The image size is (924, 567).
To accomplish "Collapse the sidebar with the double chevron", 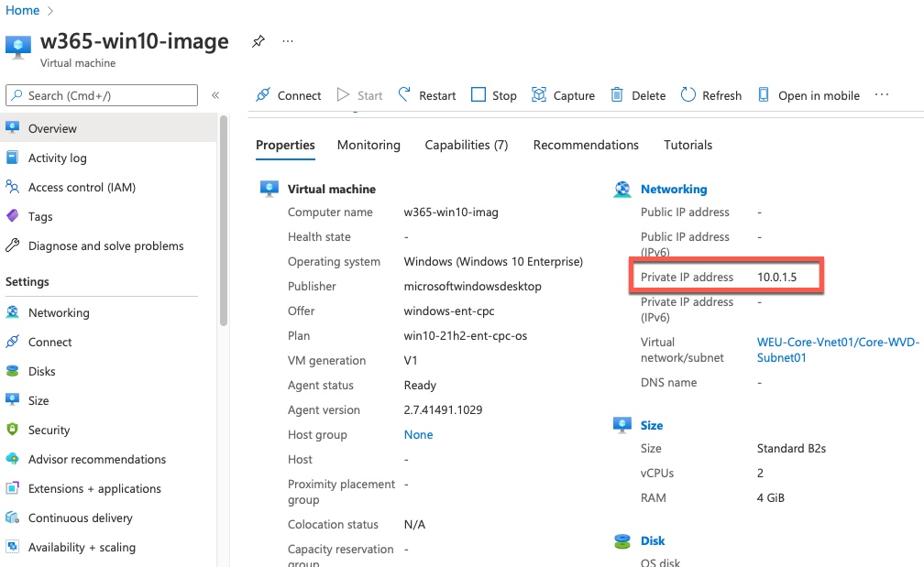I will click(215, 95).
